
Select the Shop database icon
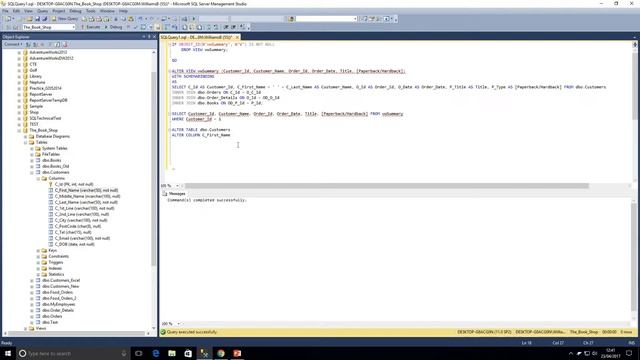[x=25, y=112]
